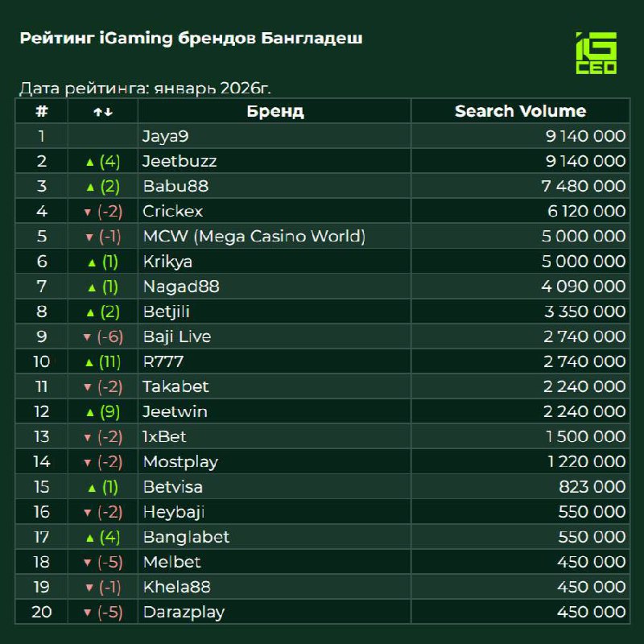This screenshot has height=644, width=644.
Task: Select the MCW (Mega Casino World) brand
Action: coord(254,237)
